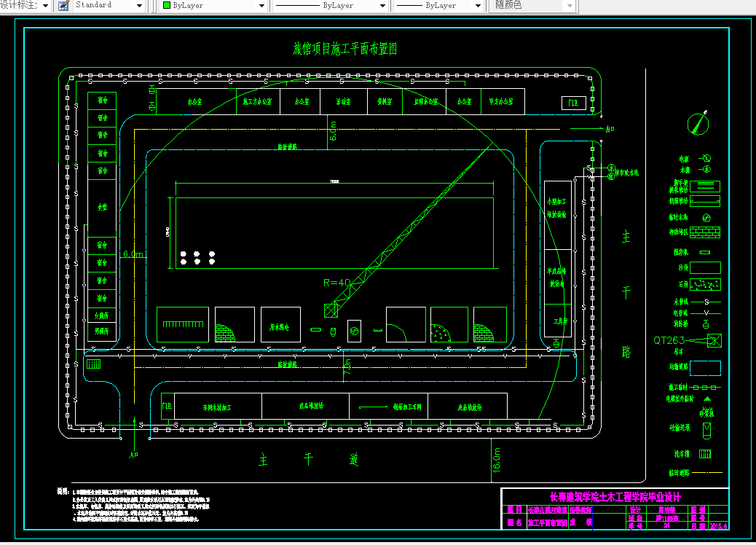
Task: Select the 7.0m dimension text
Action: click(347, 367)
